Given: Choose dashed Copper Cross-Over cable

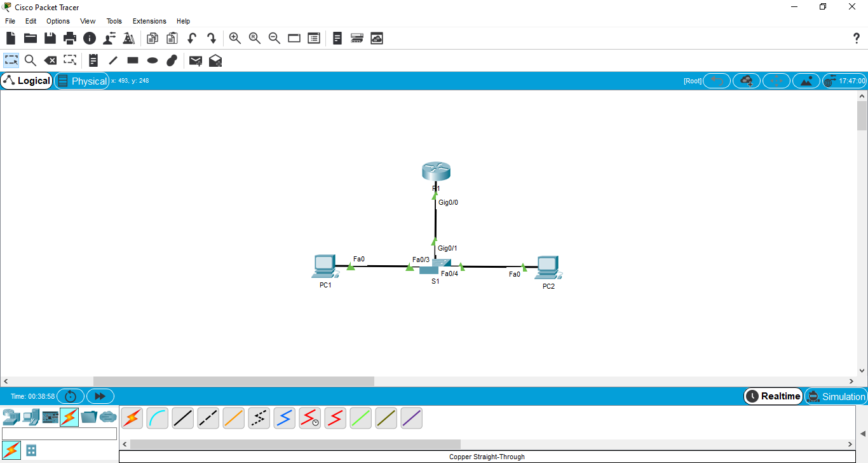Looking at the screenshot, I should pyautogui.click(x=208, y=418).
